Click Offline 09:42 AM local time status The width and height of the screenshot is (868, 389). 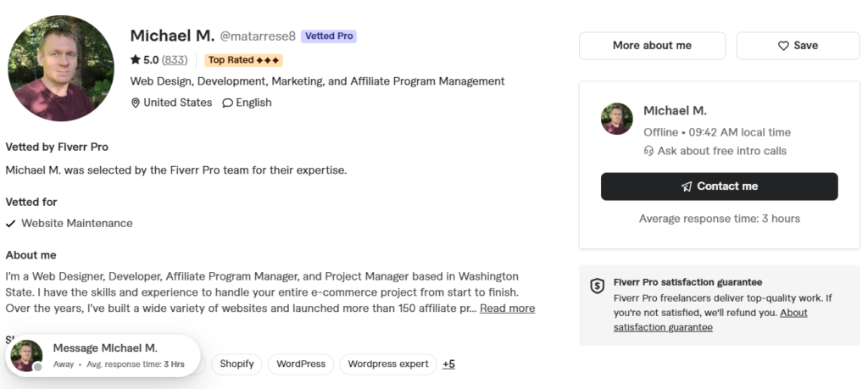click(x=717, y=132)
